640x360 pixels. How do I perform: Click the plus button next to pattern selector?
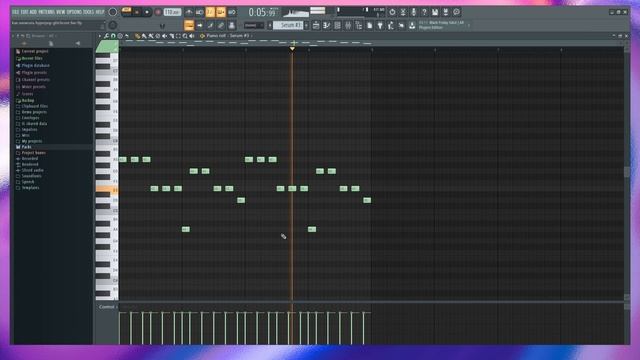[x=306, y=25]
